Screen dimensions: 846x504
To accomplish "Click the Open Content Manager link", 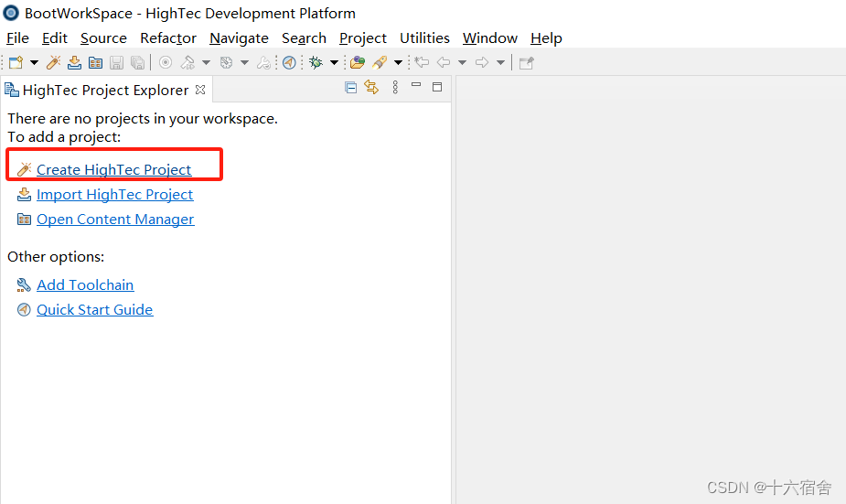I will tap(115, 220).
